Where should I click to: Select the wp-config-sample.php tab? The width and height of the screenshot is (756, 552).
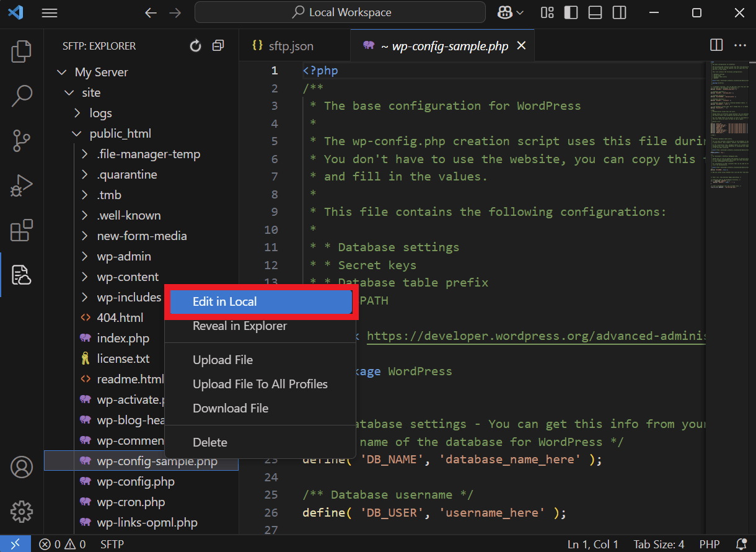click(444, 46)
